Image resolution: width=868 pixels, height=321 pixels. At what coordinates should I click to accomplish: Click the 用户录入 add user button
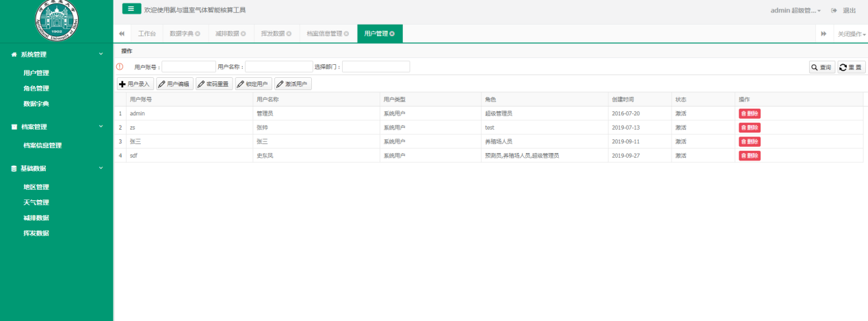pyautogui.click(x=134, y=84)
